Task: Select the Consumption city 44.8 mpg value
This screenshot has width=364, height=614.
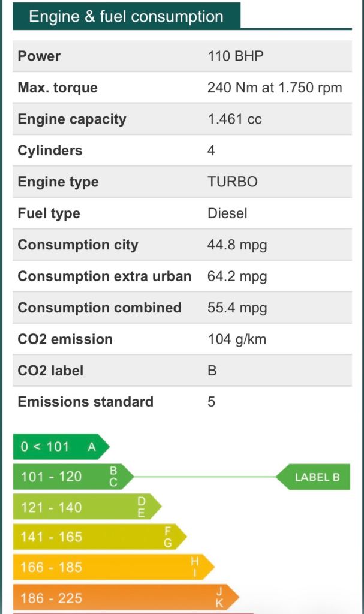Action: tap(237, 245)
